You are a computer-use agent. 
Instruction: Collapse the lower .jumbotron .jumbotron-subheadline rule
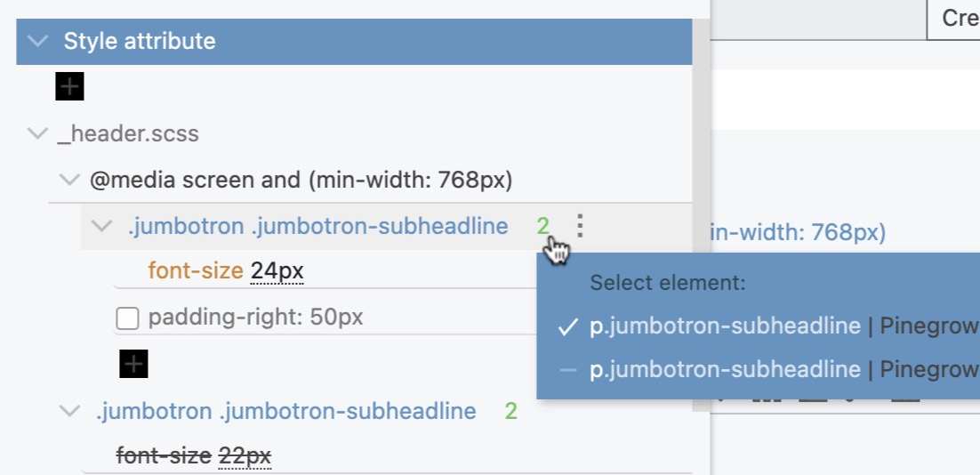pyautogui.click(x=69, y=411)
